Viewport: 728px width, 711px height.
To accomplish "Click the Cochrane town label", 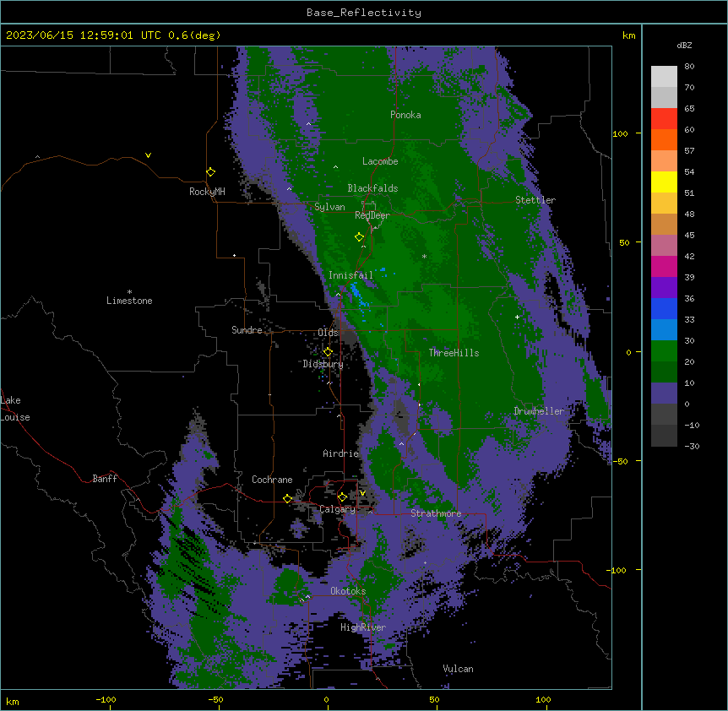I will (272, 480).
